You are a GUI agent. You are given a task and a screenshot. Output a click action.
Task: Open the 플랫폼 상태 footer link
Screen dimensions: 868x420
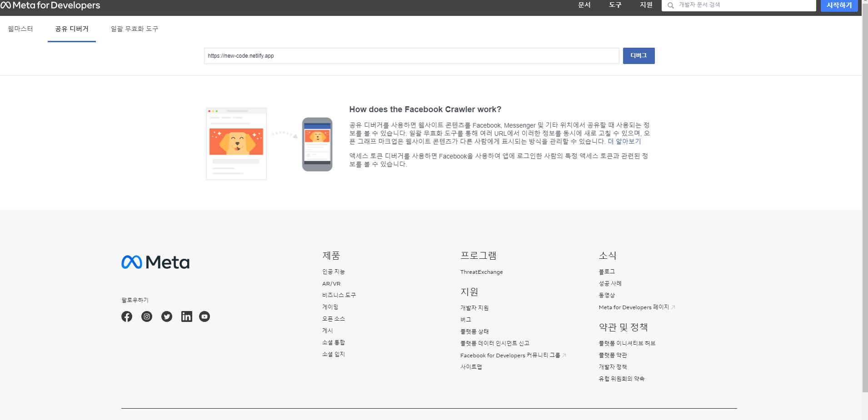(x=474, y=331)
